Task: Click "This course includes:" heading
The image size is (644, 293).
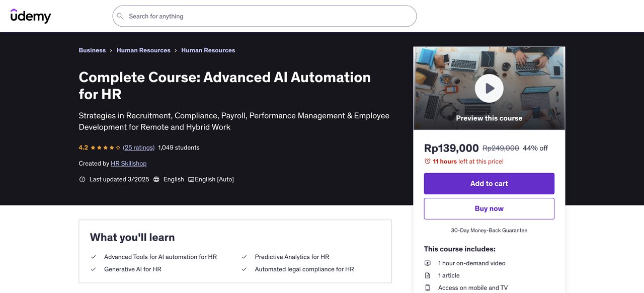Action: tap(460, 249)
